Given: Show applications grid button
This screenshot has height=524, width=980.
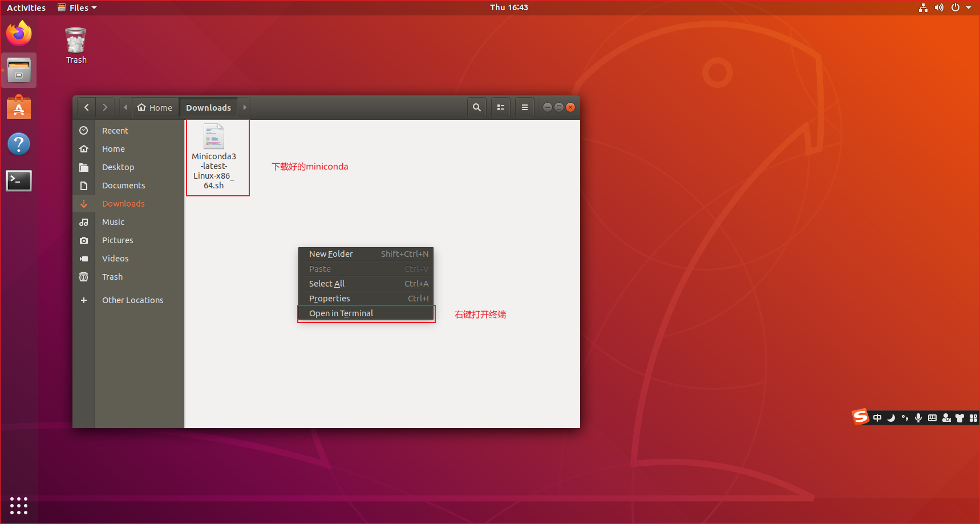Looking at the screenshot, I should tap(19, 506).
